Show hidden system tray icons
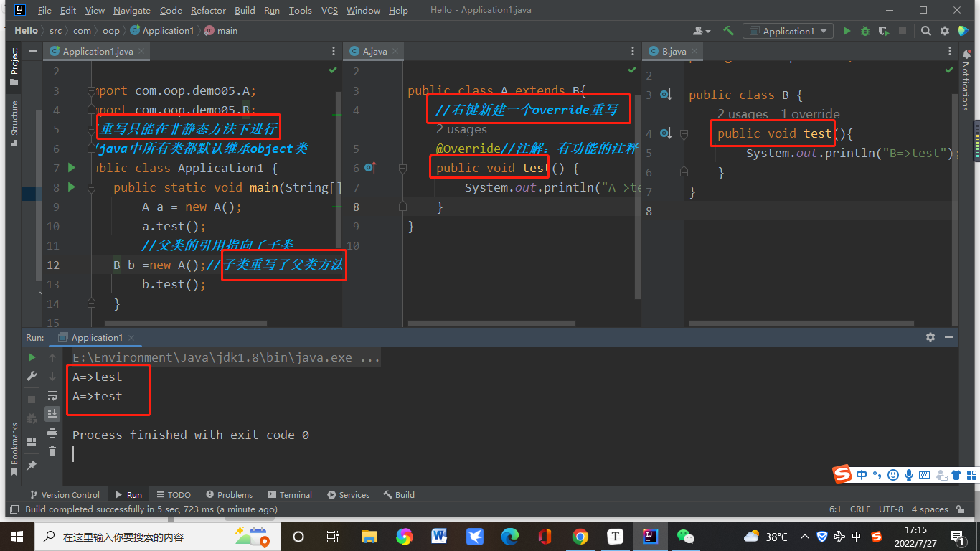The height and width of the screenshot is (551, 980). 804,537
